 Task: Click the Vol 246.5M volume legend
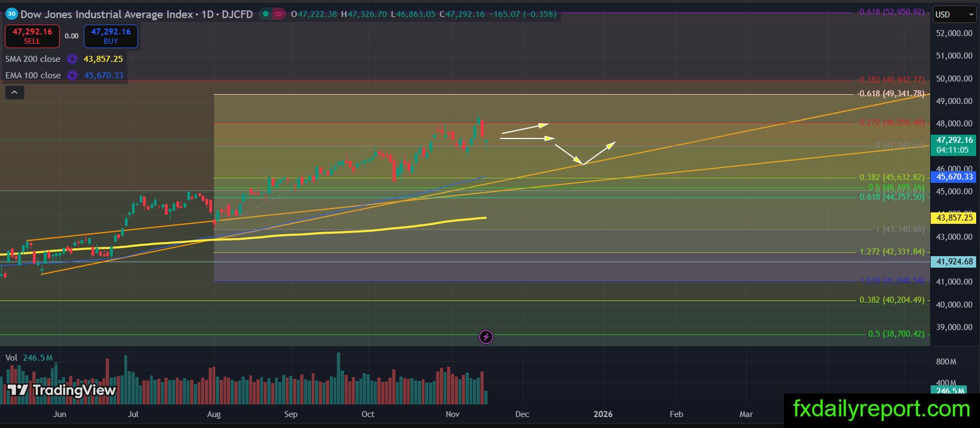pyautogui.click(x=29, y=358)
